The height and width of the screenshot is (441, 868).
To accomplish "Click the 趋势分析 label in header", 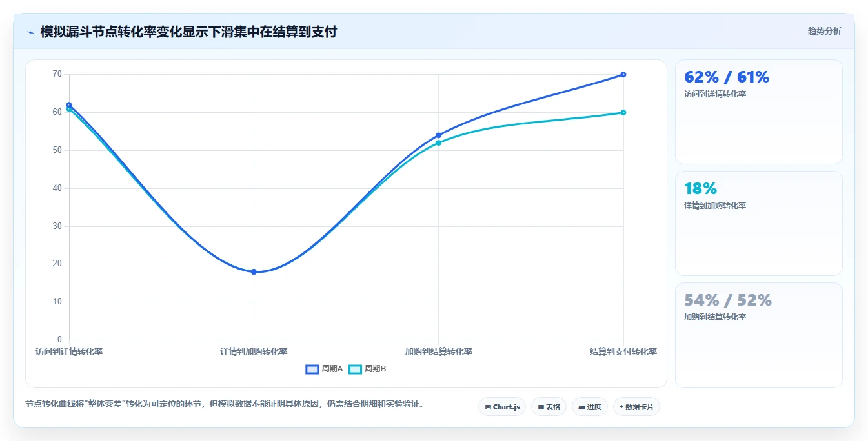I will 824,31.
